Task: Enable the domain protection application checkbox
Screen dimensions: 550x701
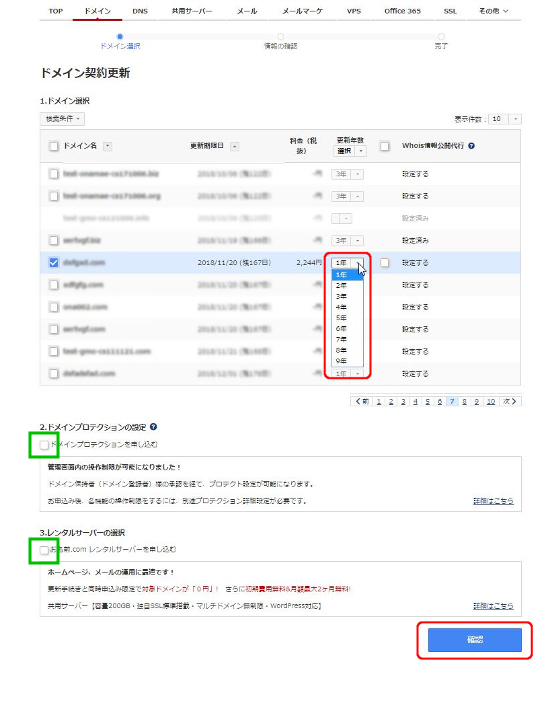Action: [x=44, y=445]
